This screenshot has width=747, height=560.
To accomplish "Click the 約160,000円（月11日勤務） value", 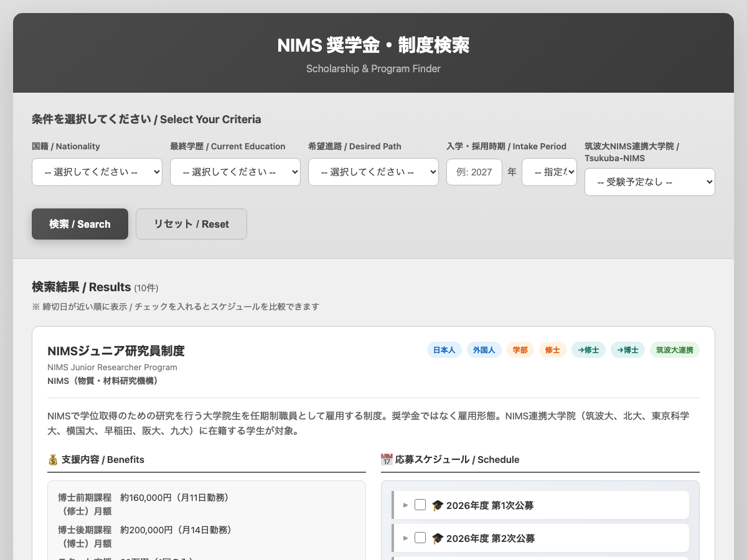I will (175, 497).
